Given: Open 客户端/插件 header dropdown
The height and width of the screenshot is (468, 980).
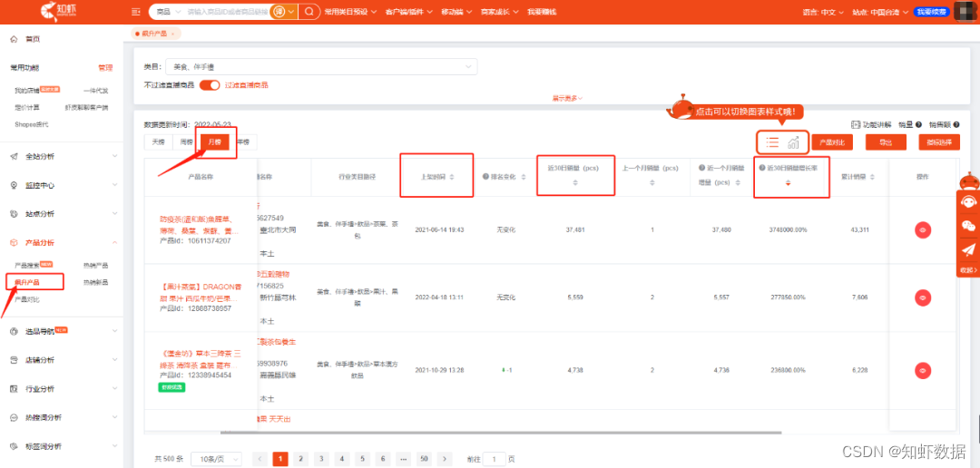Looking at the screenshot, I should 408,12.
